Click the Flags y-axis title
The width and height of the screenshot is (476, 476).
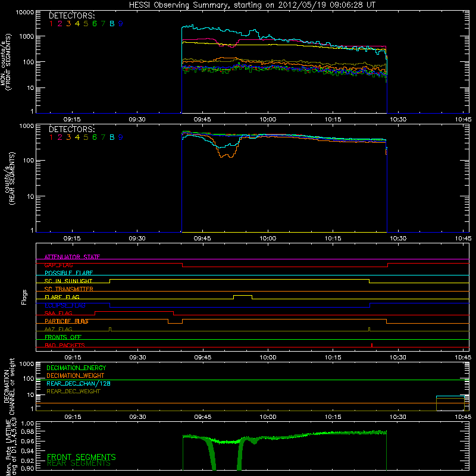coord(24,297)
